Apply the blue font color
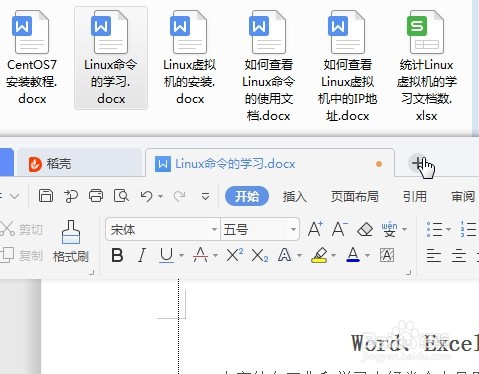This screenshot has width=479, height=374. pyautogui.click(x=353, y=256)
